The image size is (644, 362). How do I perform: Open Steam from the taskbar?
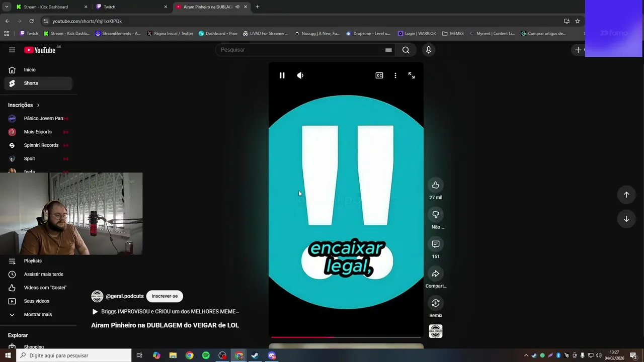[x=255, y=355]
